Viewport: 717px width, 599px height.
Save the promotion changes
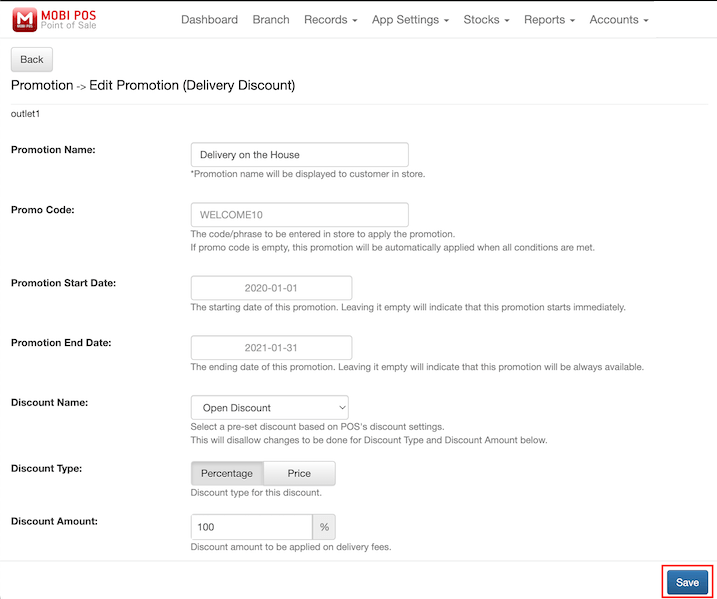coord(687,582)
